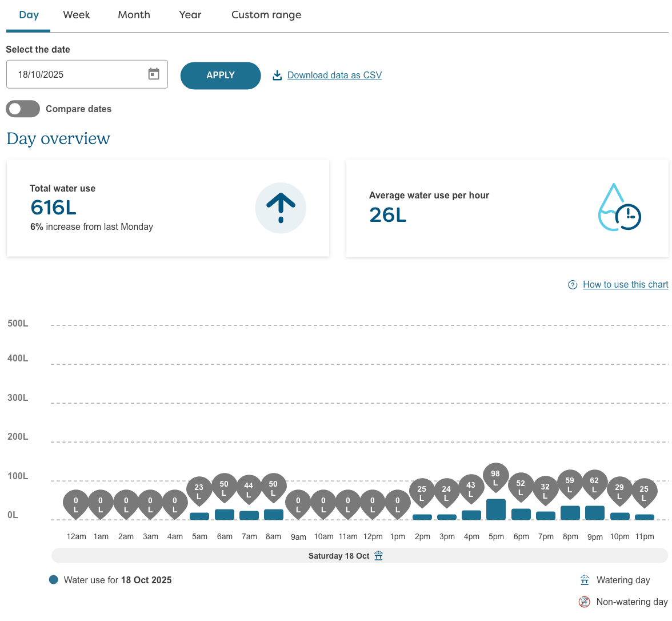The width and height of the screenshot is (672, 621).
Task: Click the download icon next to CSV link
Action: [277, 75]
